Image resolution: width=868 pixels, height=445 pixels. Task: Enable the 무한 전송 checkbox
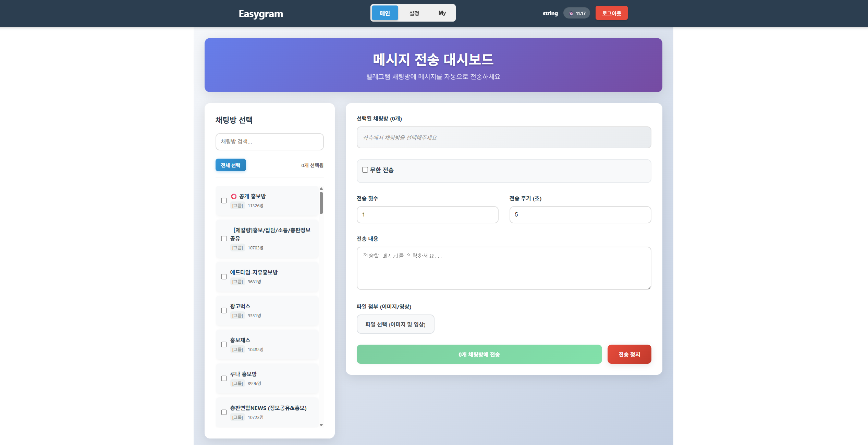click(365, 170)
